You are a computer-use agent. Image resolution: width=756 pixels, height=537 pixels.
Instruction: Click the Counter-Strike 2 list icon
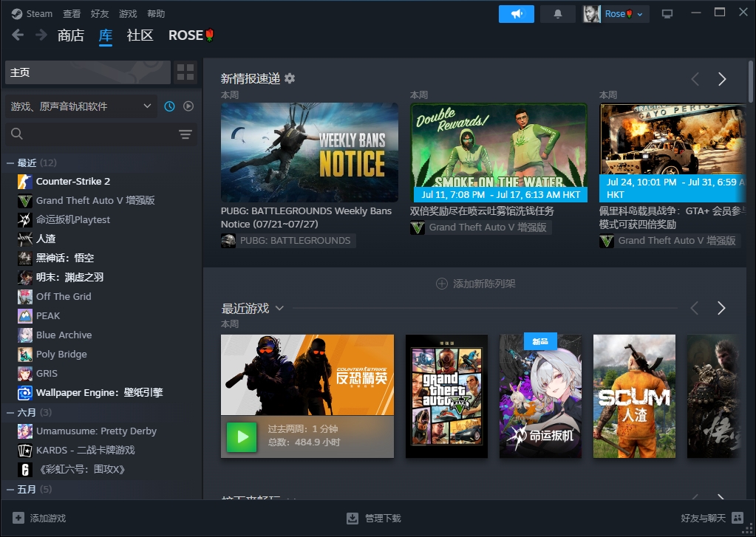pos(25,181)
